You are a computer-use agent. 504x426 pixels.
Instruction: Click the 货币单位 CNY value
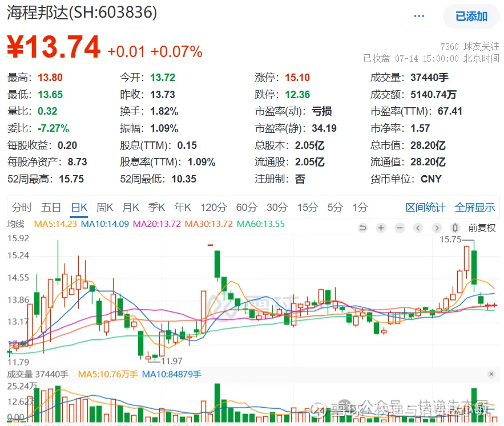(x=431, y=179)
